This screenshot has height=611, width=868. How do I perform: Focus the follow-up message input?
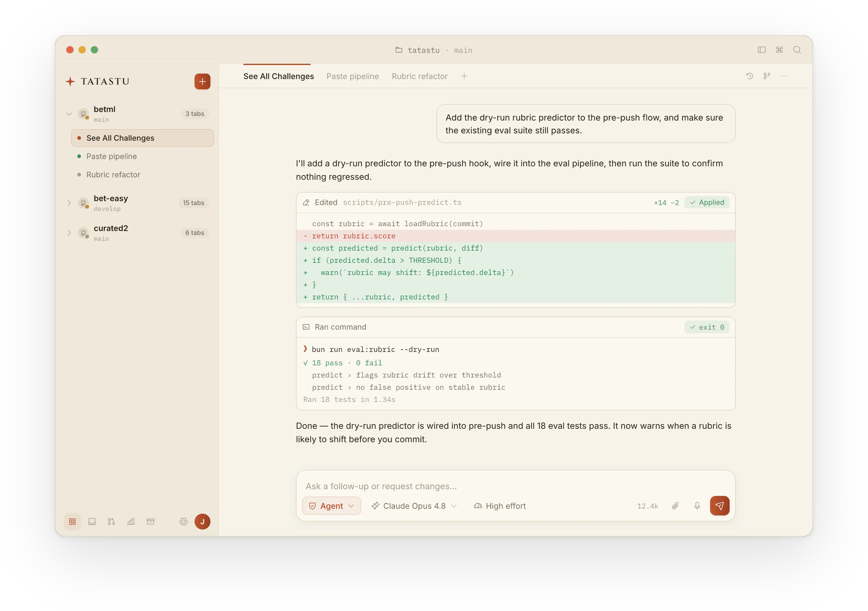[x=516, y=486]
